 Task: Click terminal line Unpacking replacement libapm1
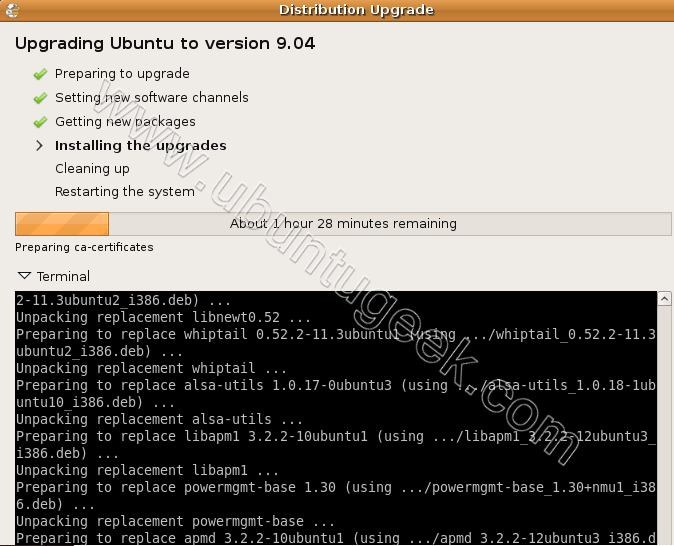147,470
